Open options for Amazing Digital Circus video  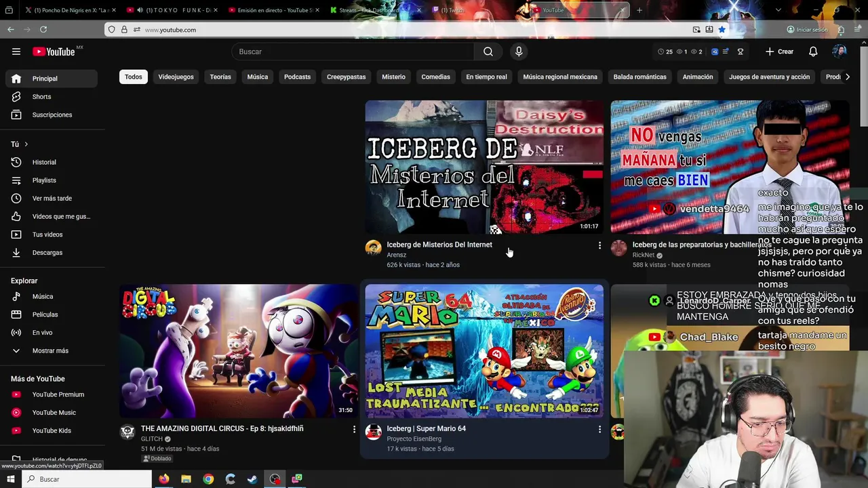pos(354,429)
